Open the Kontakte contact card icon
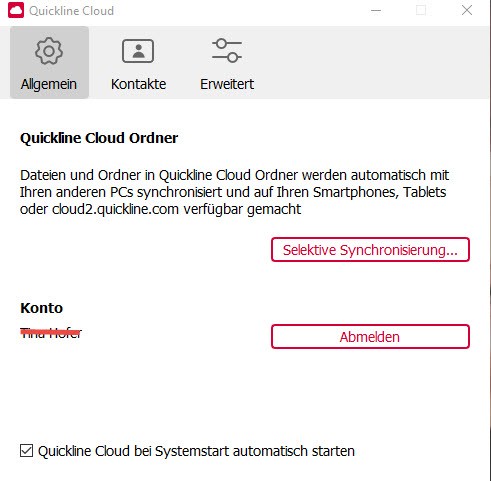 (x=138, y=51)
